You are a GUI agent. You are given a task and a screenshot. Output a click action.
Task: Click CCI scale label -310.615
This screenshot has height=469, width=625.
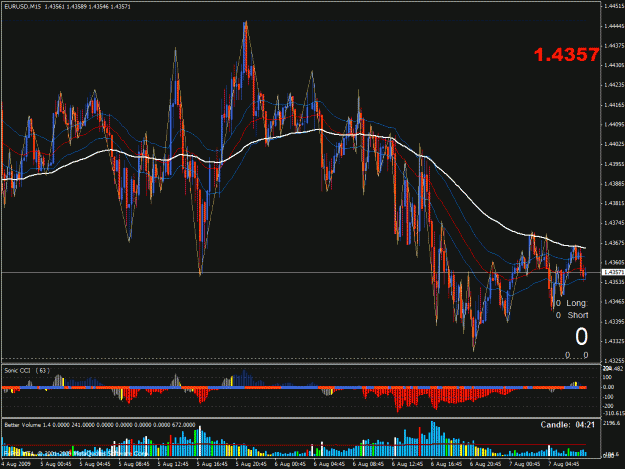pos(613,414)
